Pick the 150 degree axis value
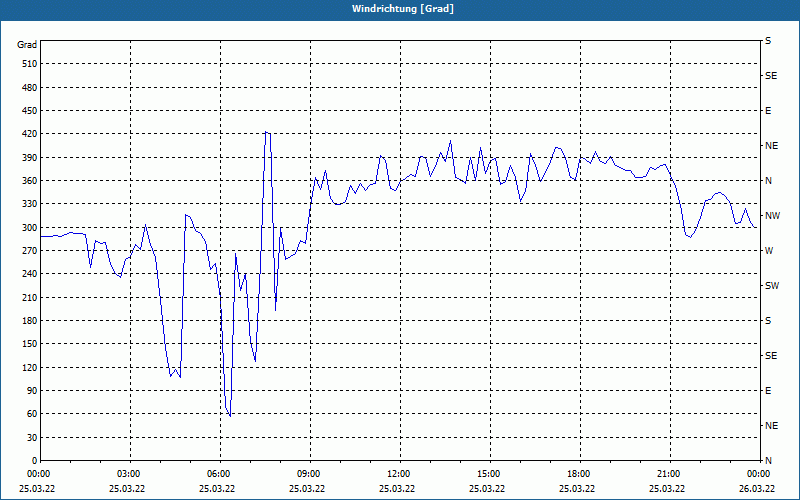The image size is (800, 500). (30, 344)
